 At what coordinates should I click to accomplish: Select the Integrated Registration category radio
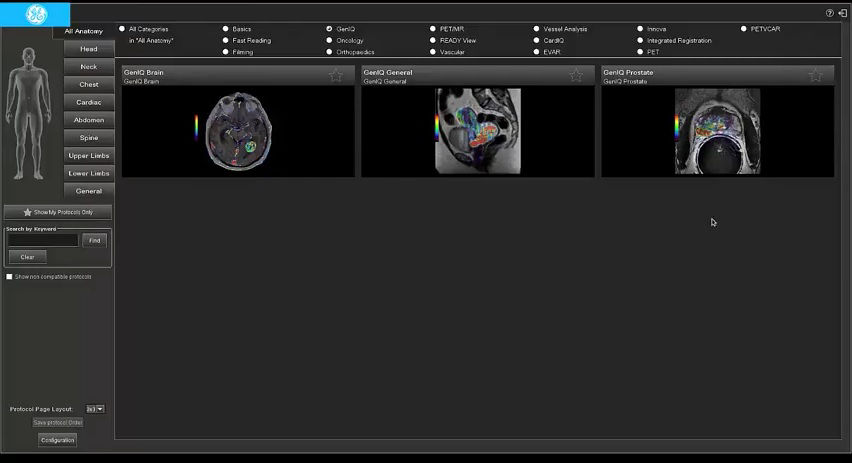pyautogui.click(x=640, y=40)
